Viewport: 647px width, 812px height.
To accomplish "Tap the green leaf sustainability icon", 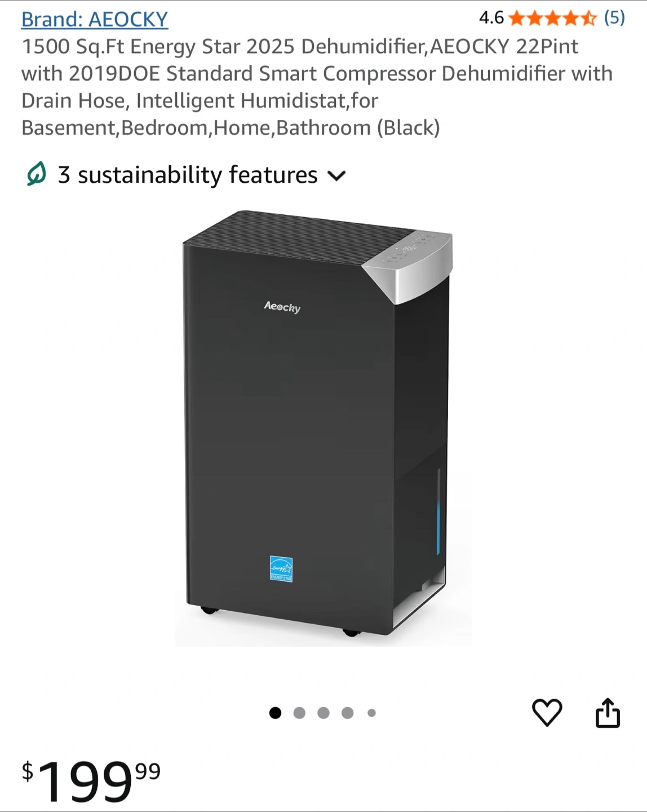I will point(36,174).
